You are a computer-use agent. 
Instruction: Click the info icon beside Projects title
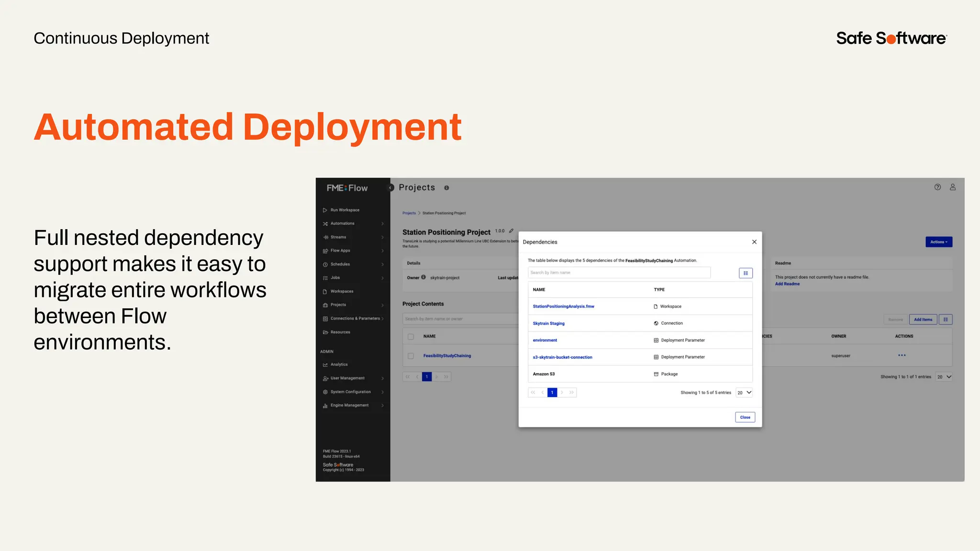pos(446,188)
